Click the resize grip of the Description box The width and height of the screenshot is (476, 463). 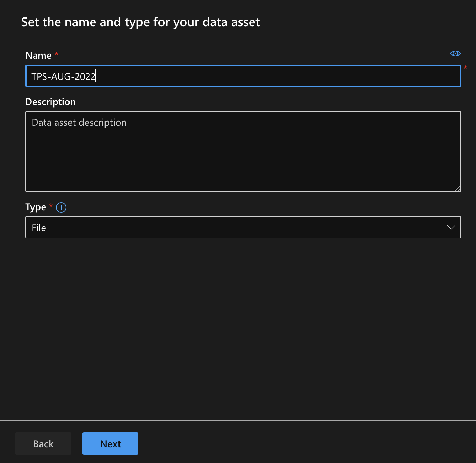tap(457, 189)
